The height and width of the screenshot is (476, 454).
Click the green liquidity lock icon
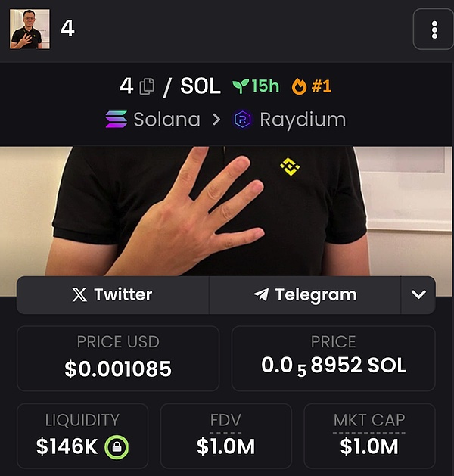[x=117, y=446]
